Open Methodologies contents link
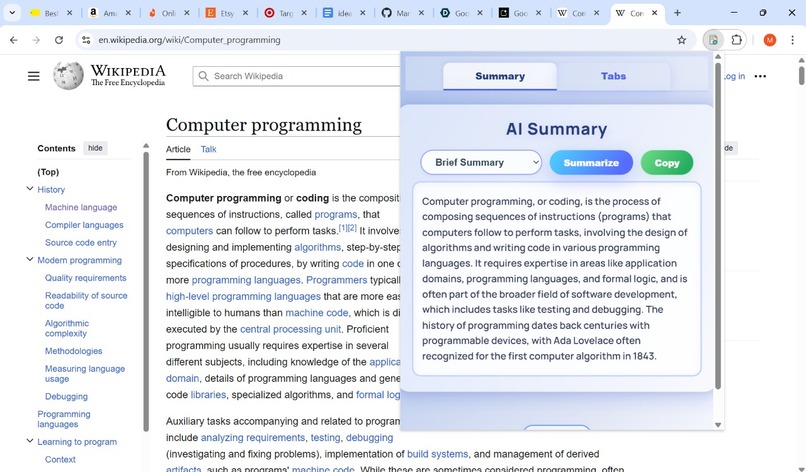Viewport: 806px width, 472px height. [x=74, y=351]
